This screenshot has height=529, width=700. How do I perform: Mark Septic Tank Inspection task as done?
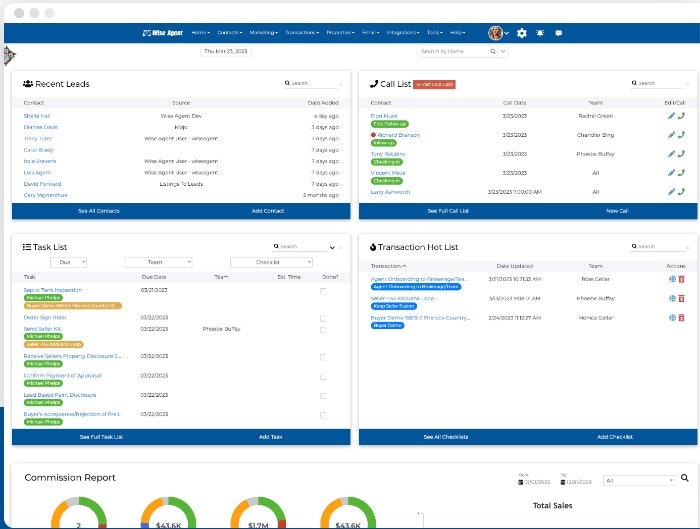(322, 290)
